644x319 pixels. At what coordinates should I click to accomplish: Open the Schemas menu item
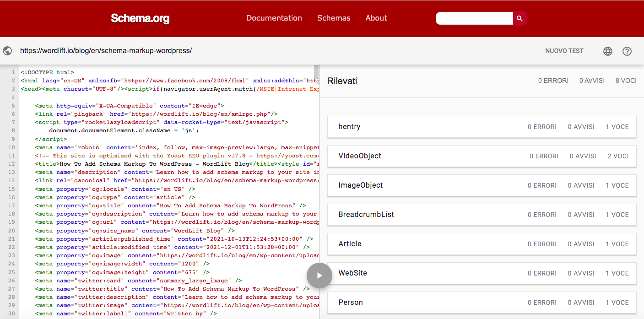click(x=334, y=18)
